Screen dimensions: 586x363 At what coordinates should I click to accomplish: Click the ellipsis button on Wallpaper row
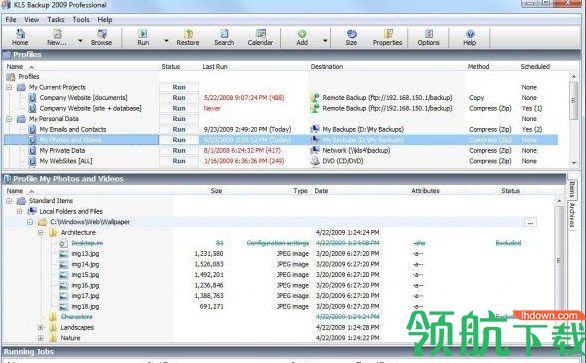(x=530, y=222)
